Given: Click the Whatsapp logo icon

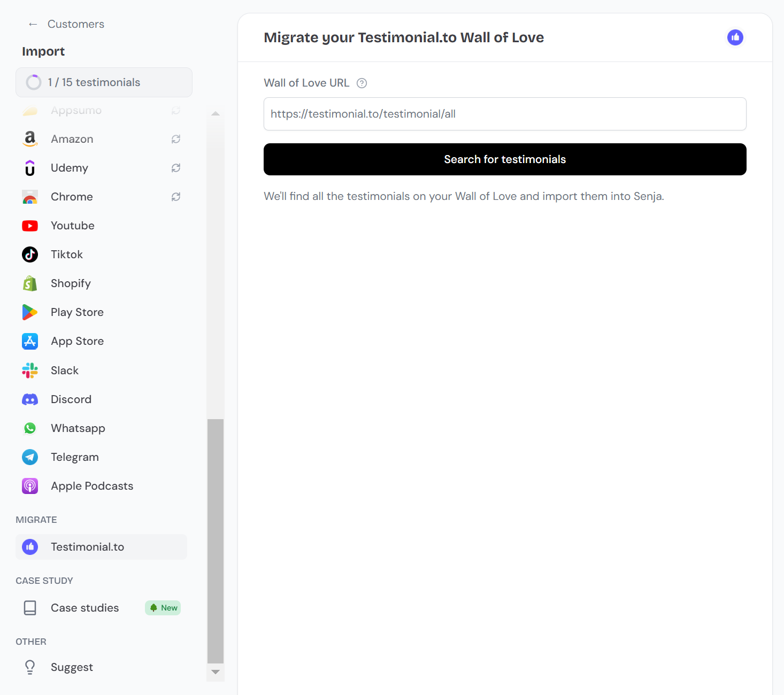Looking at the screenshot, I should pos(30,428).
